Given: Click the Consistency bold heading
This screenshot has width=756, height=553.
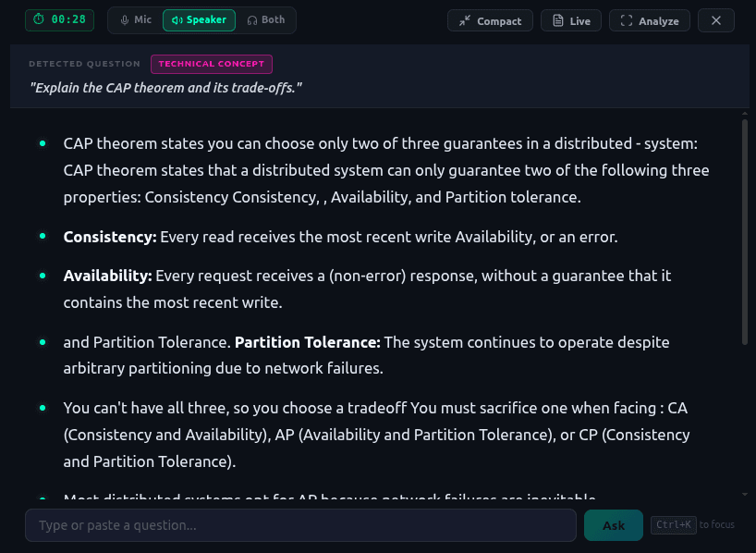Looking at the screenshot, I should [110, 237].
